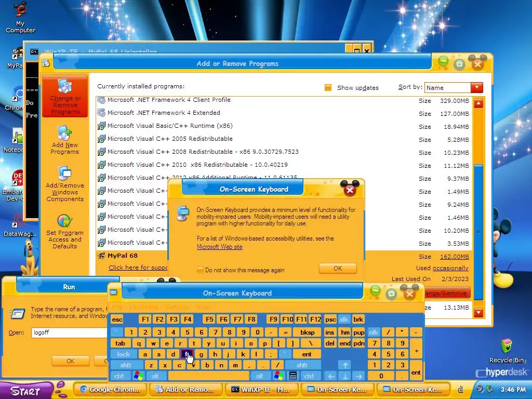Open the My Computer desktop icon
532x399 pixels.
tap(20, 17)
